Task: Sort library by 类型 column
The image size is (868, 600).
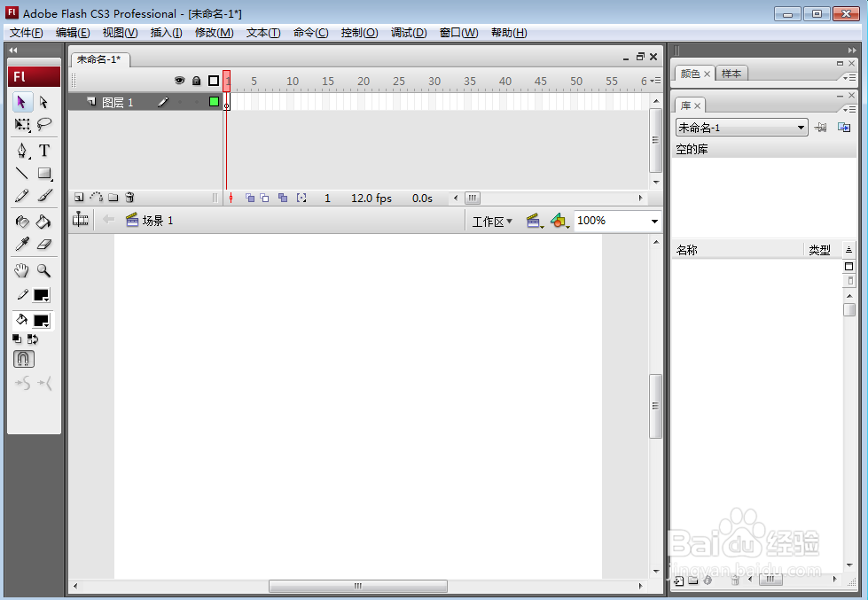Action: pyautogui.click(x=822, y=250)
